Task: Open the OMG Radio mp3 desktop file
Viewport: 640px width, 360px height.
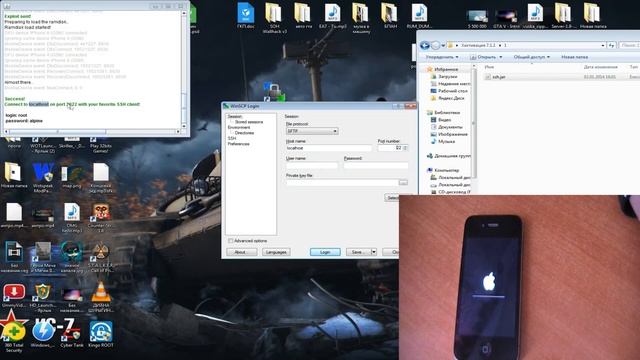Action: 72,218
